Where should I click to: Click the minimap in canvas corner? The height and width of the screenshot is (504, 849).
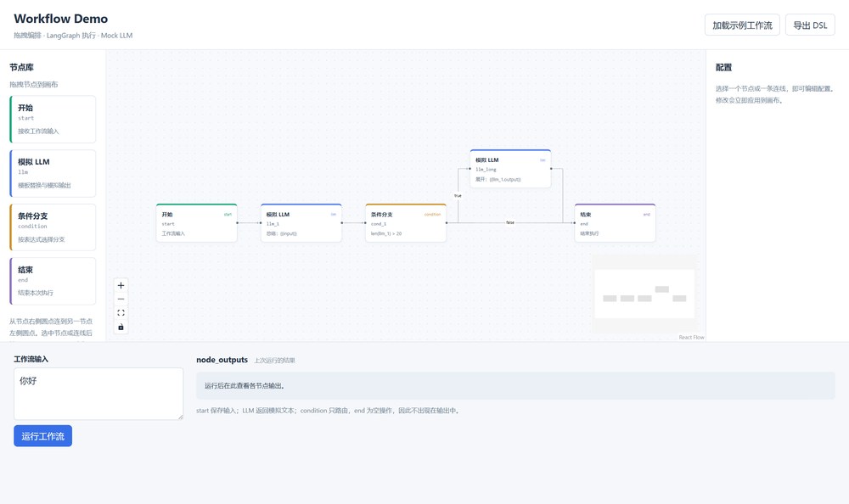coord(644,294)
